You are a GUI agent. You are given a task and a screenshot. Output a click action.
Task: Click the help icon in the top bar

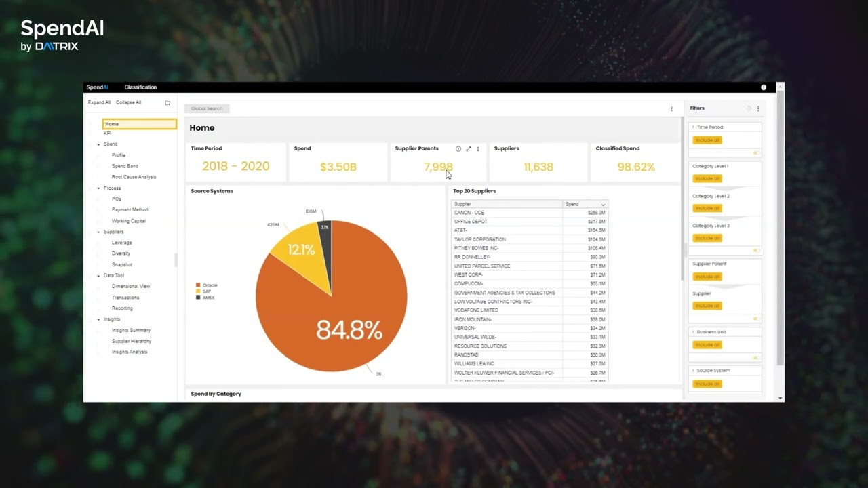(x=764, y=87)
